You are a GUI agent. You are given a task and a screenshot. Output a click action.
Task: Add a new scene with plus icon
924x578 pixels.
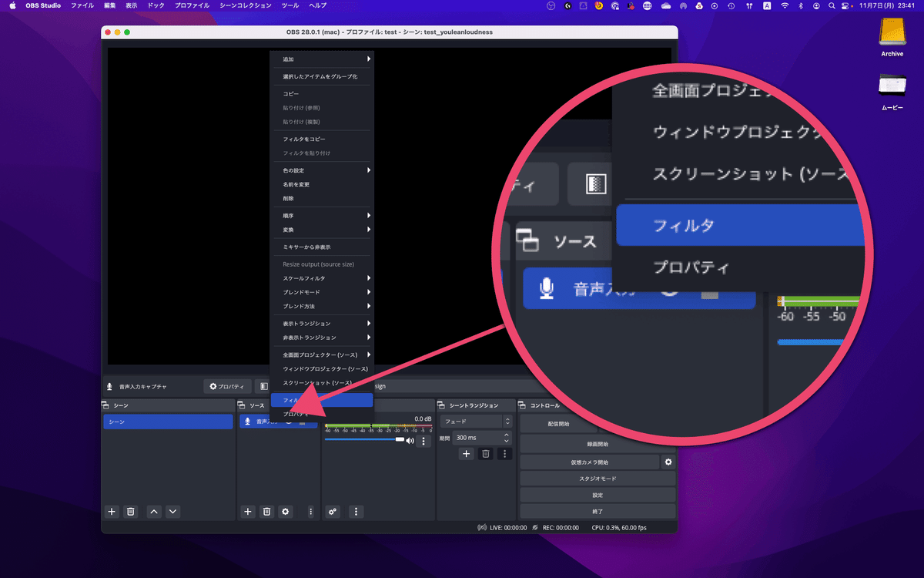click(112, 511)
